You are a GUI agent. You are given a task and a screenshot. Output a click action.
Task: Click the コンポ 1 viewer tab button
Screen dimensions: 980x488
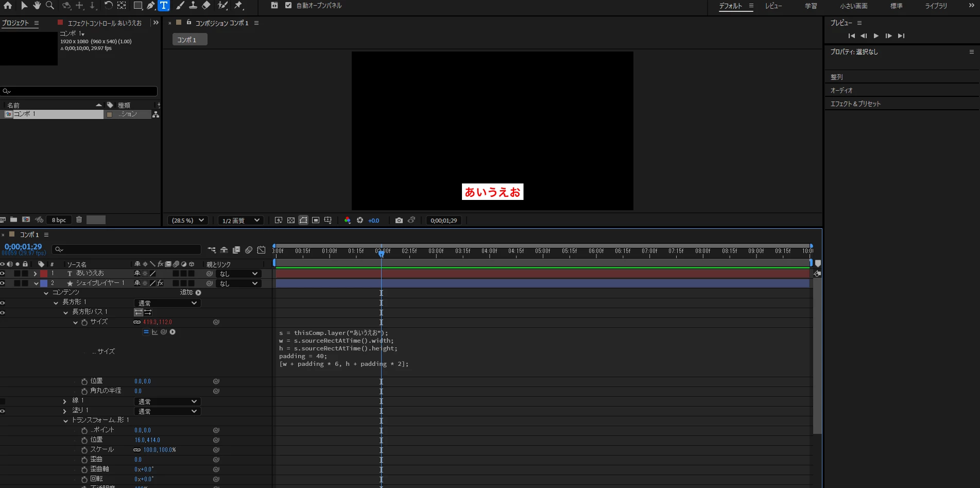pos(190,40)
